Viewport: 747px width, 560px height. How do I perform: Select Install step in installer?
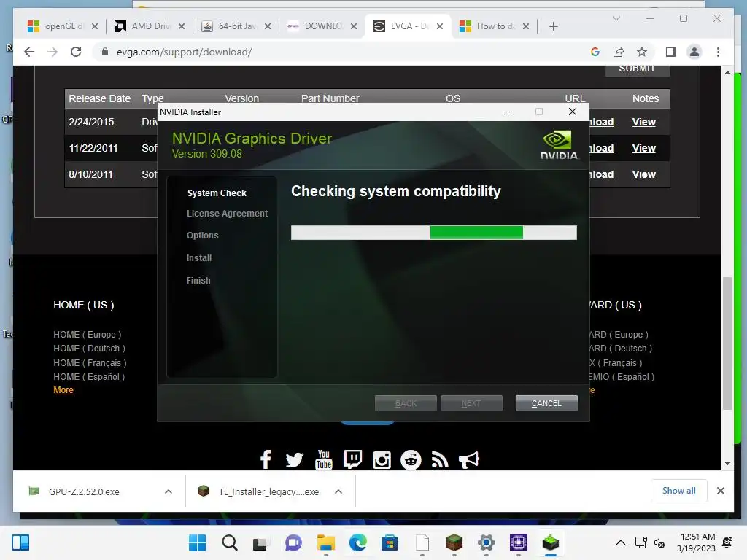coord(199,257)
